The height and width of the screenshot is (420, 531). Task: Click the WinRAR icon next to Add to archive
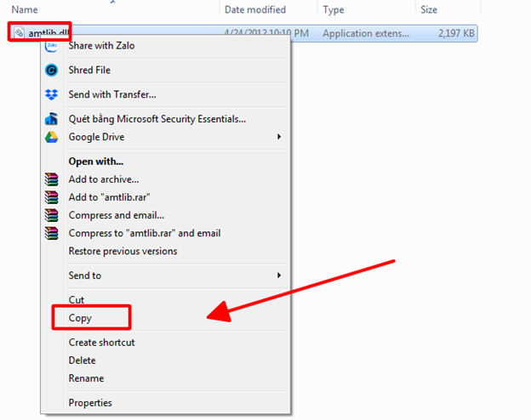point(51,179)
